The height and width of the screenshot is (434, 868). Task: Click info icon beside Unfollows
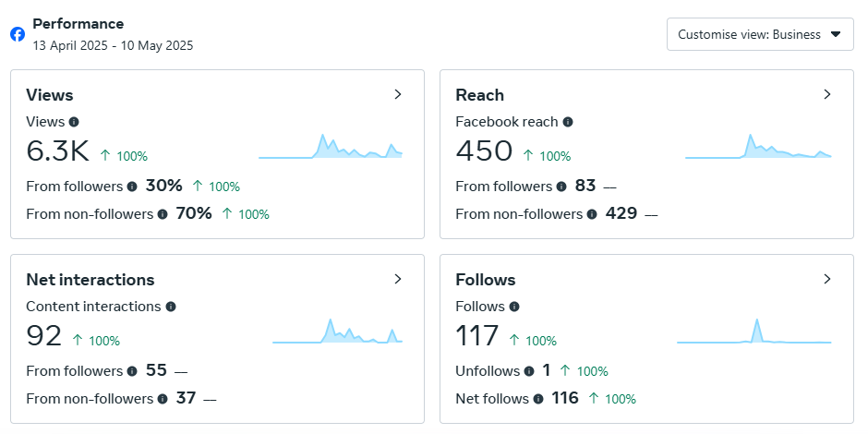pyautogui.click(x=529, y=371)
